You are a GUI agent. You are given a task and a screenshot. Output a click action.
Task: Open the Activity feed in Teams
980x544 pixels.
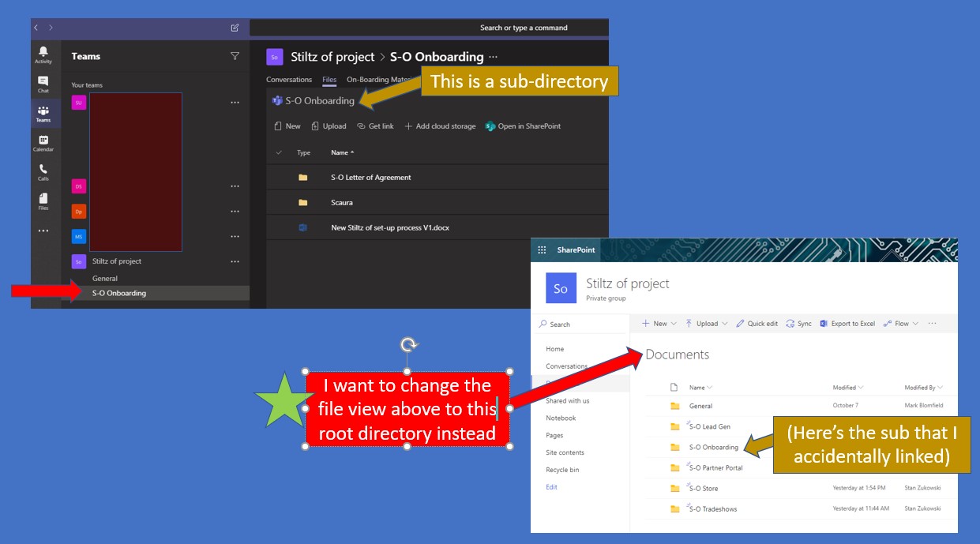click(x=43, y=51)
